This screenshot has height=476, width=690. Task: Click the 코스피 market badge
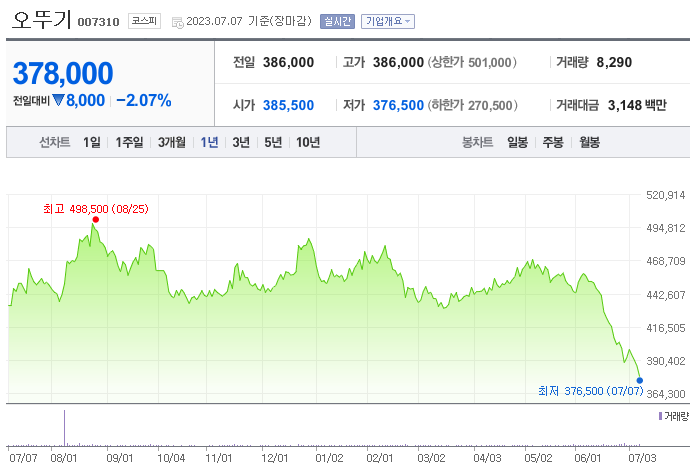click(x=144, y=21)
